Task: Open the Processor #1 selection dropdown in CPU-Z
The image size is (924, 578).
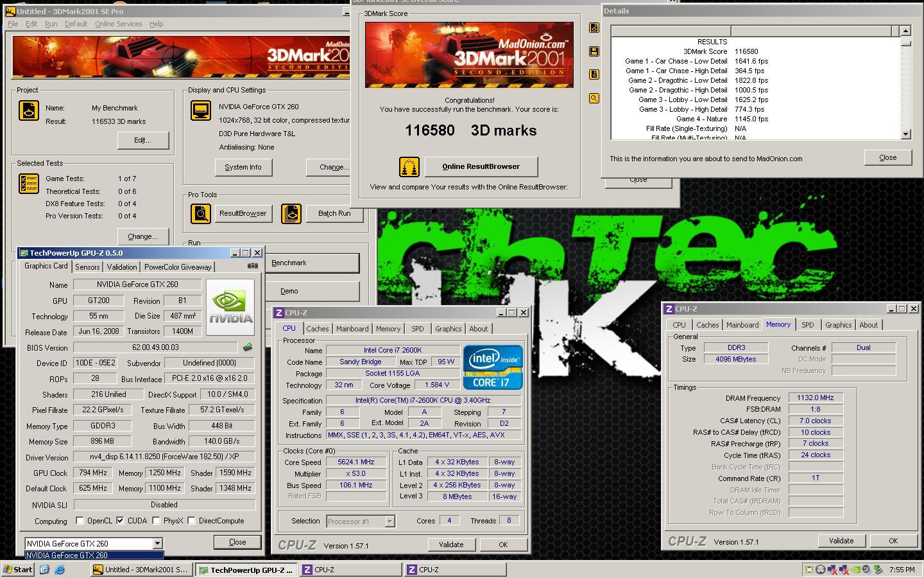Action: pos(389,521)
